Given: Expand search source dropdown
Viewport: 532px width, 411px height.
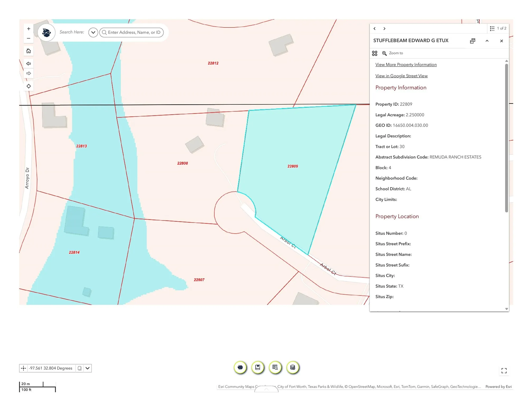Looking at the screenshot, I should point(93,32).
